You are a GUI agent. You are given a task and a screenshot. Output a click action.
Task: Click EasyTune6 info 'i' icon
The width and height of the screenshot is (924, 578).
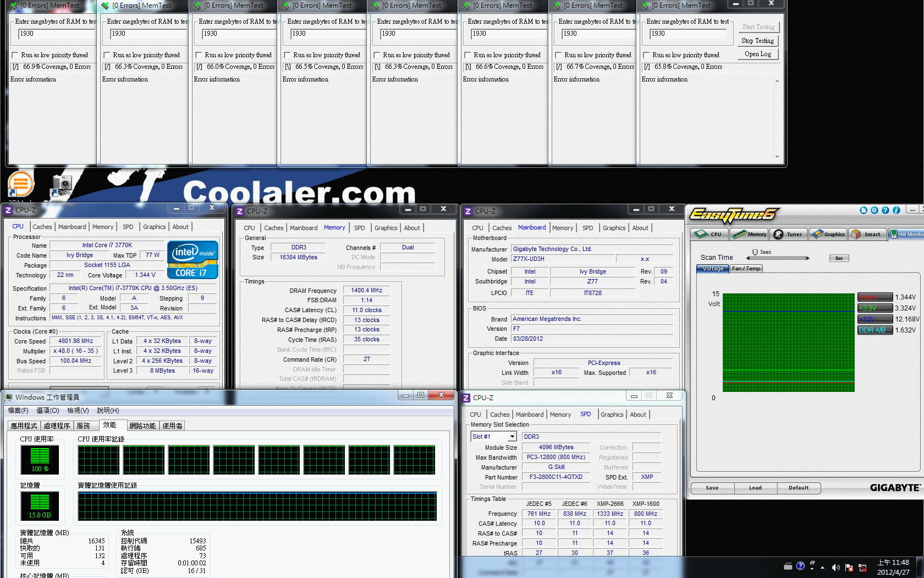point(897,210)
